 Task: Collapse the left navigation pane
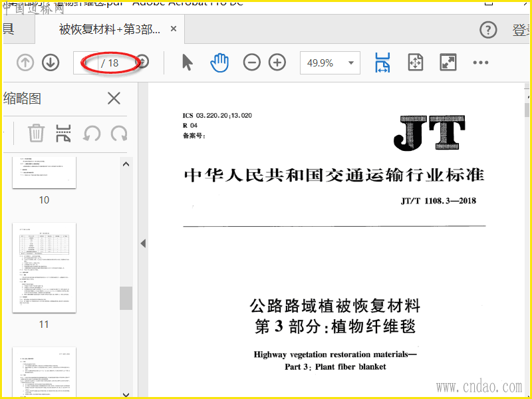click(143, 243)
